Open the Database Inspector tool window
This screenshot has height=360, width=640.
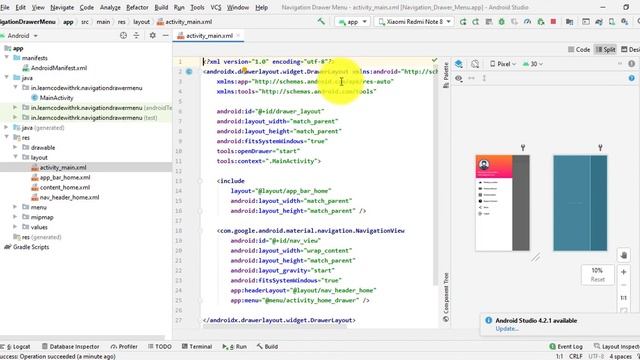70,347
